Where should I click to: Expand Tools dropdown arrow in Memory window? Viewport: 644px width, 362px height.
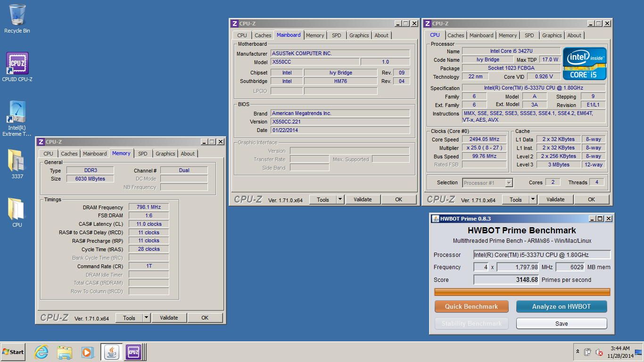(146, 318)
